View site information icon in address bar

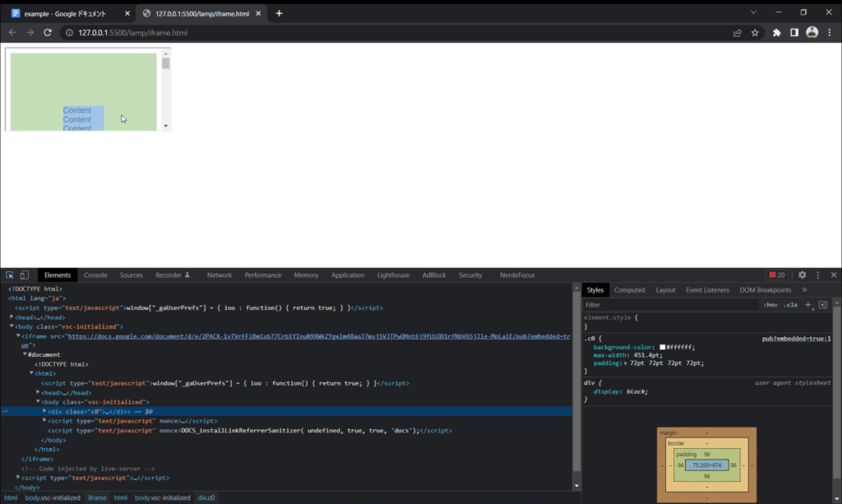69,33
